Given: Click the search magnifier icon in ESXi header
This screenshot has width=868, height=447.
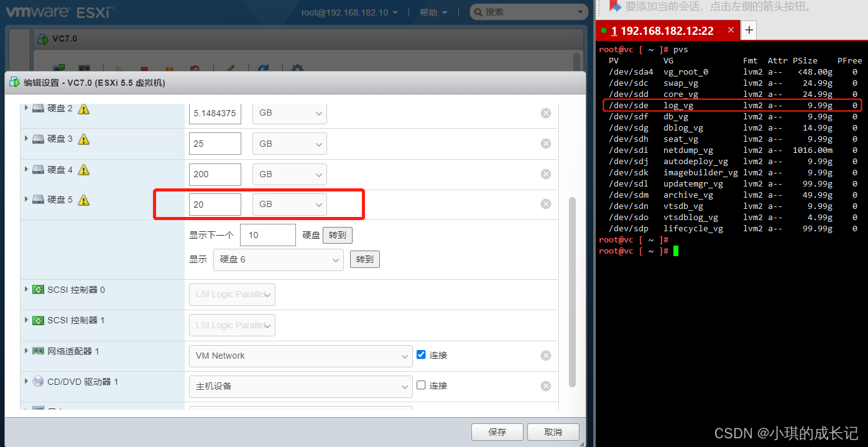Looking at the screenshot, I should point(478,12).
